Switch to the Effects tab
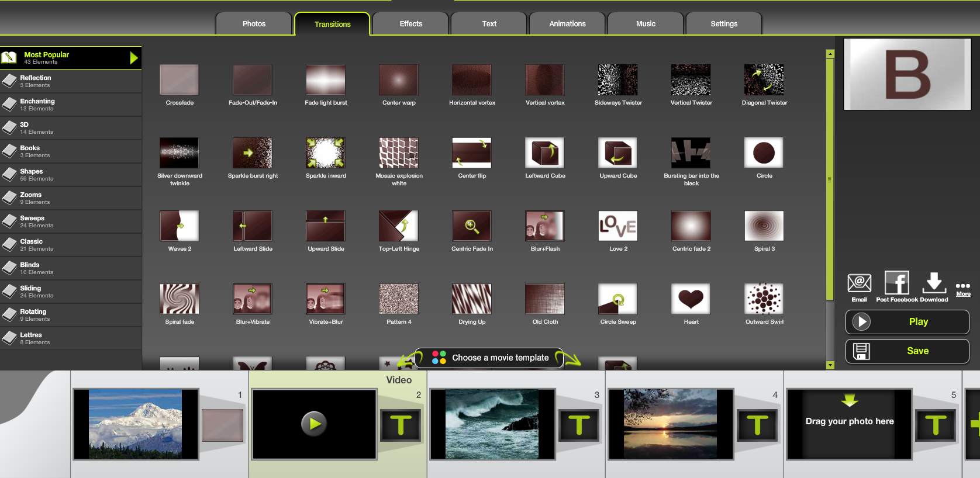The height and width of the screenshot is (478, 980). [410, 24]
